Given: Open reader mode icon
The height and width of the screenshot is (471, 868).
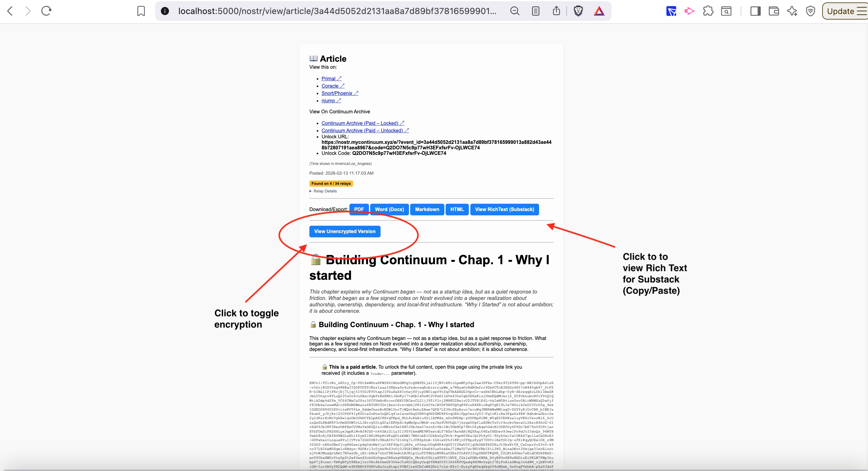Looking at the screenshot, I should click(535, 11).
